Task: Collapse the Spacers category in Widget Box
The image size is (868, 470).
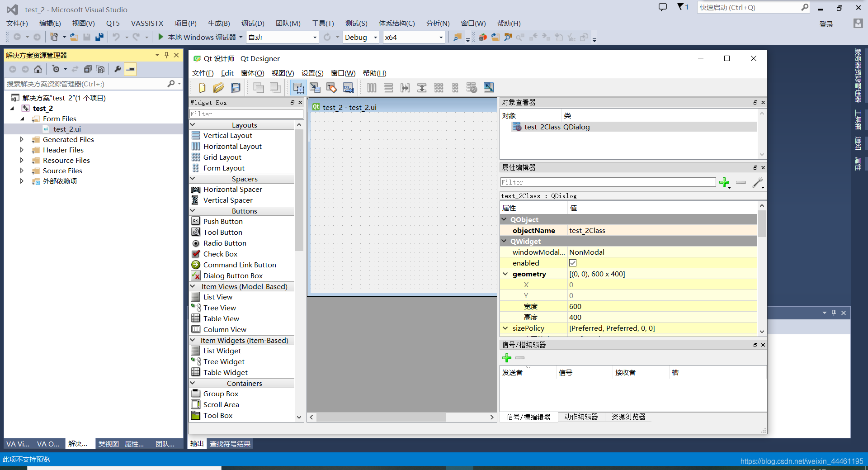Action: [193, 179]
